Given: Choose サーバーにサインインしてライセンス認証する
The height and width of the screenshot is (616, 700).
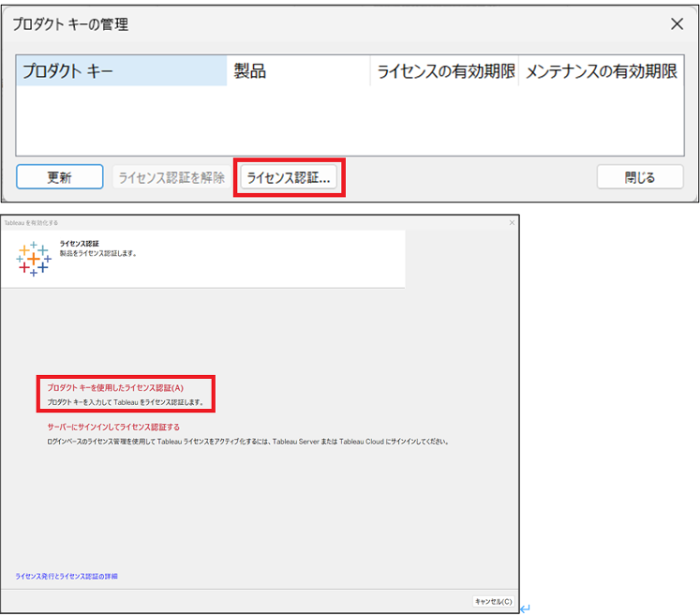Looking at the screenshot, I should 113,427.
